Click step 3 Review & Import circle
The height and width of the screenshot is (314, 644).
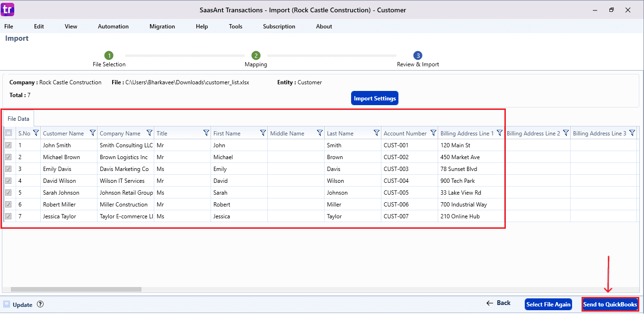tap(418, 56)
